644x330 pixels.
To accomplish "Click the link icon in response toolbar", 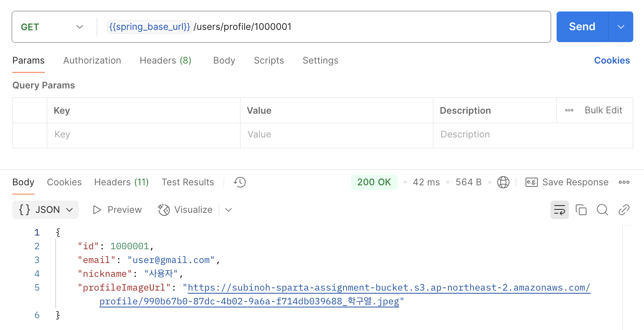I will 624,210.
